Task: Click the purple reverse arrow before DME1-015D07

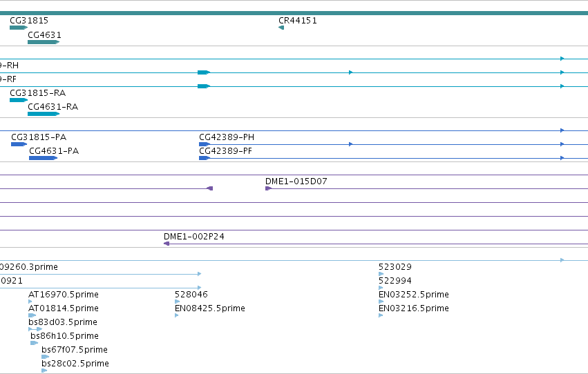Action: point(210,188)
